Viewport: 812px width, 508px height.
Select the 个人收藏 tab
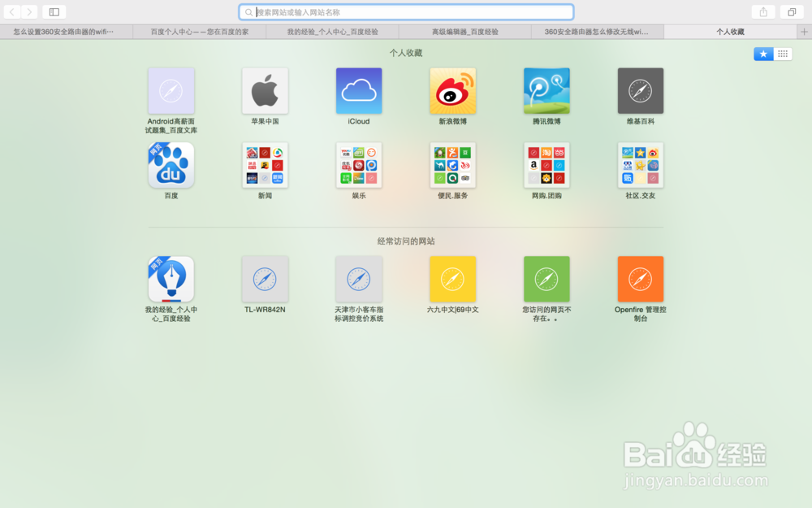click(731, 32)
